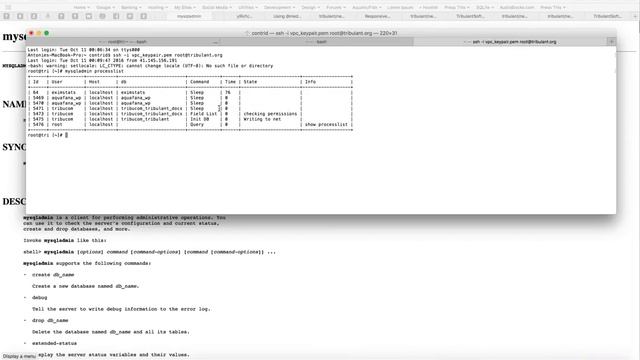The image size is (640, 360).
Task: Add a new terminal tab
Action: coord(611,42)
